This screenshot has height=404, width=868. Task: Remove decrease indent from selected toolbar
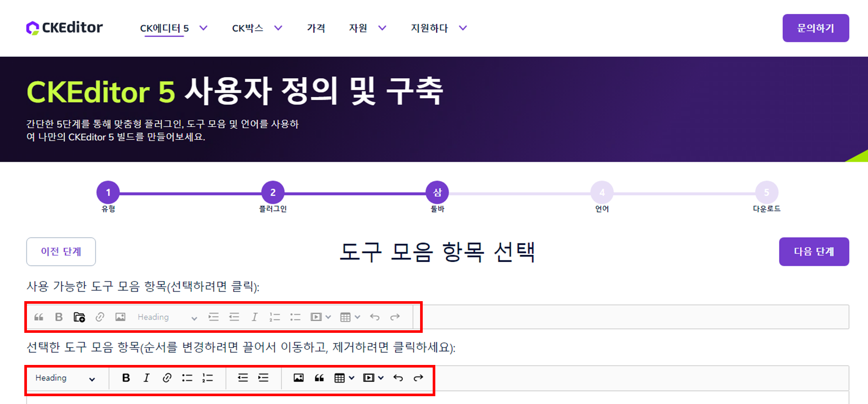(243, 378)
